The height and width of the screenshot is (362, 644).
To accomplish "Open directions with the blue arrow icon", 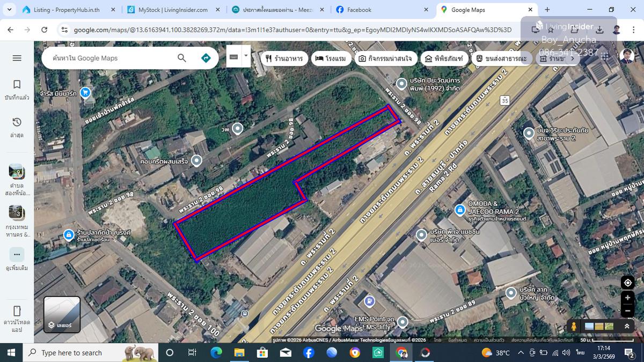I will [x=206, y=58].
